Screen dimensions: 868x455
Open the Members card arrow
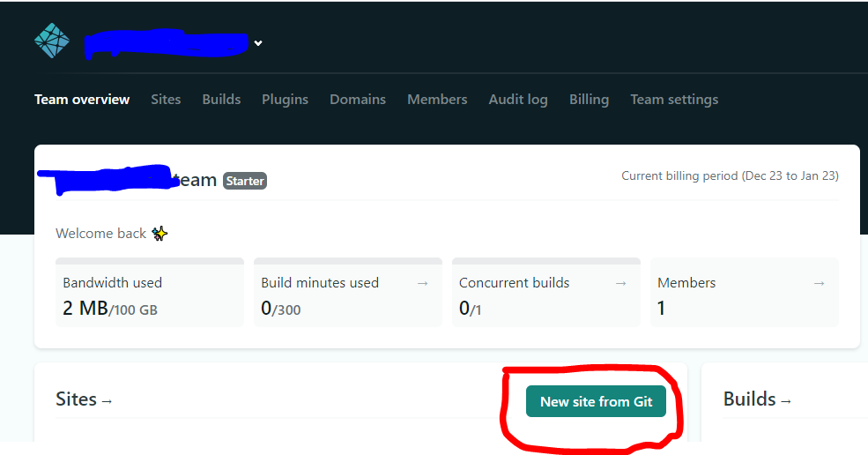pos(820,283)
